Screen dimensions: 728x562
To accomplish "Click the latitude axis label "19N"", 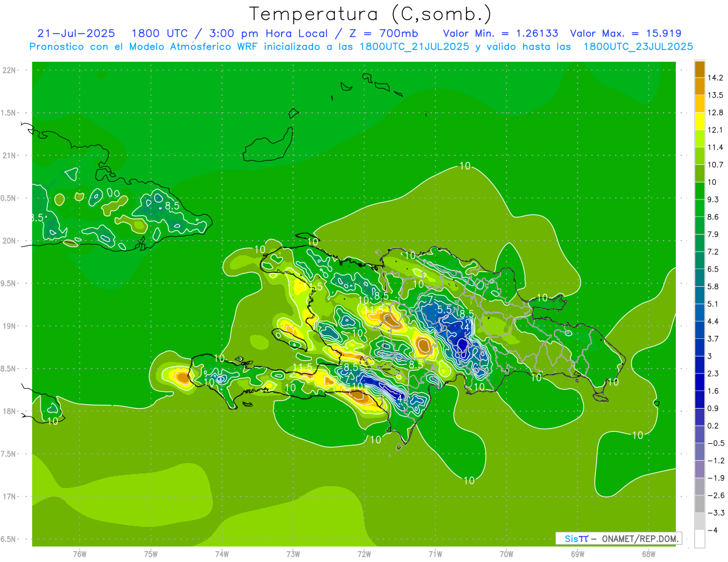I will click(9, 326).
